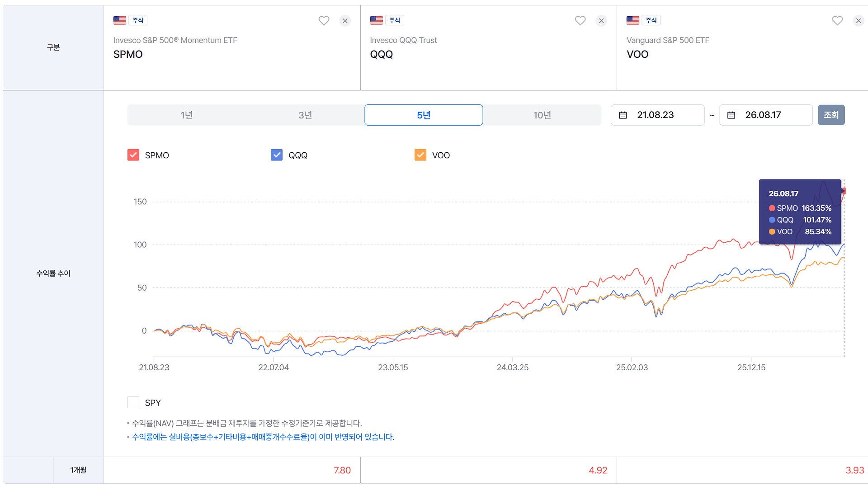
Task: Remove SPMO from the comparison
Action: pos(345,21)
